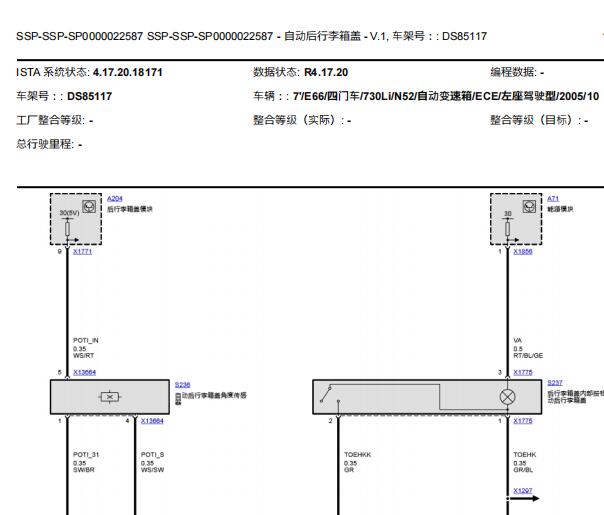Select wire label VA
This screenshot has height=515, width=604.
click(518, 341)
